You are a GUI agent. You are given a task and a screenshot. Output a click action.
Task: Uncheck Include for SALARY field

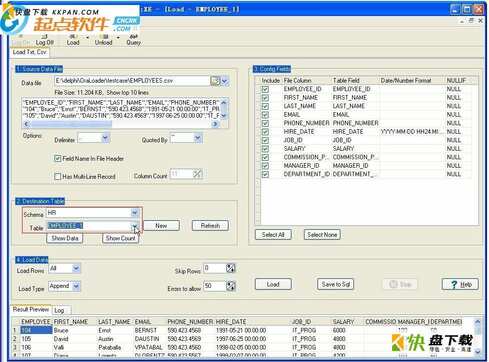[x=265, y=149]
